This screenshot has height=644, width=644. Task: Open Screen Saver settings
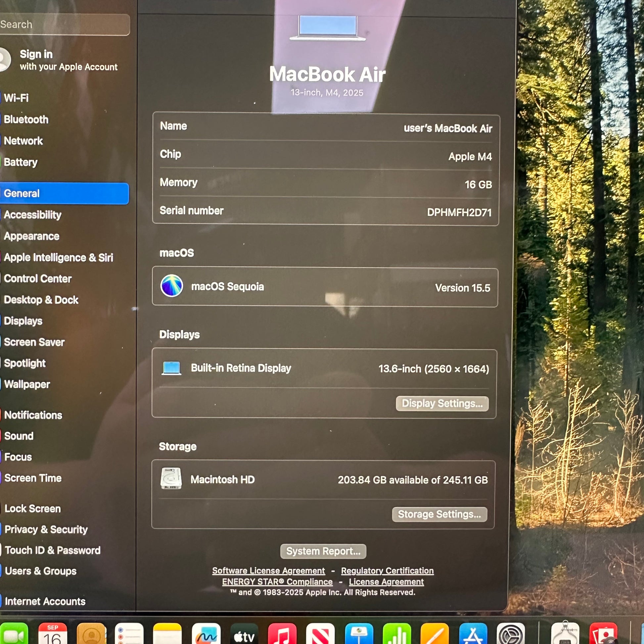click(x=34, y=342)
